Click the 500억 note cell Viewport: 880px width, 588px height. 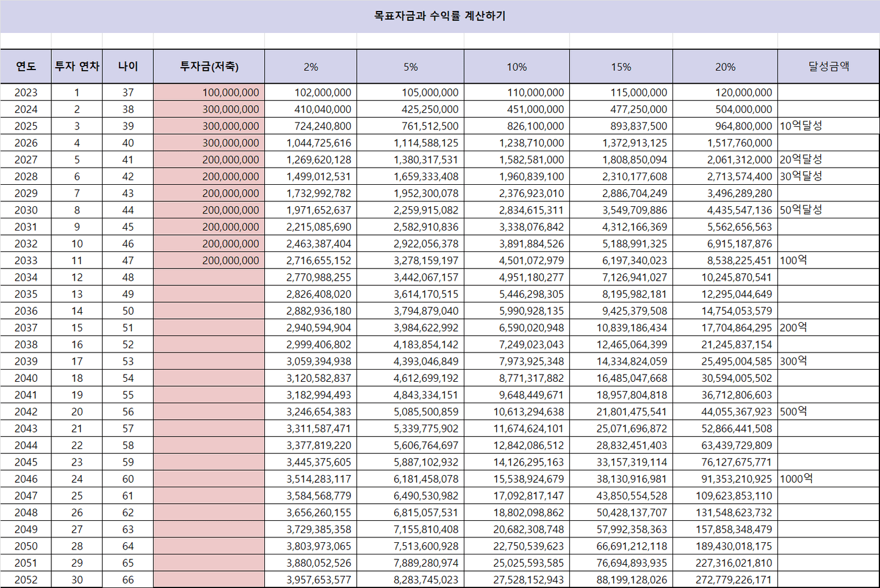(x=829, y=412)
